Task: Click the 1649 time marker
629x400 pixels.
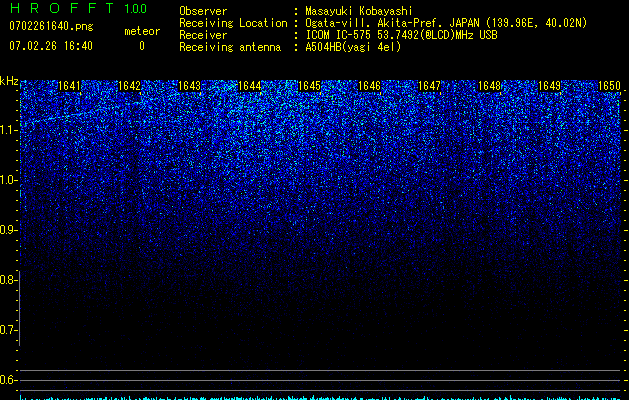Action: [550, 86]
